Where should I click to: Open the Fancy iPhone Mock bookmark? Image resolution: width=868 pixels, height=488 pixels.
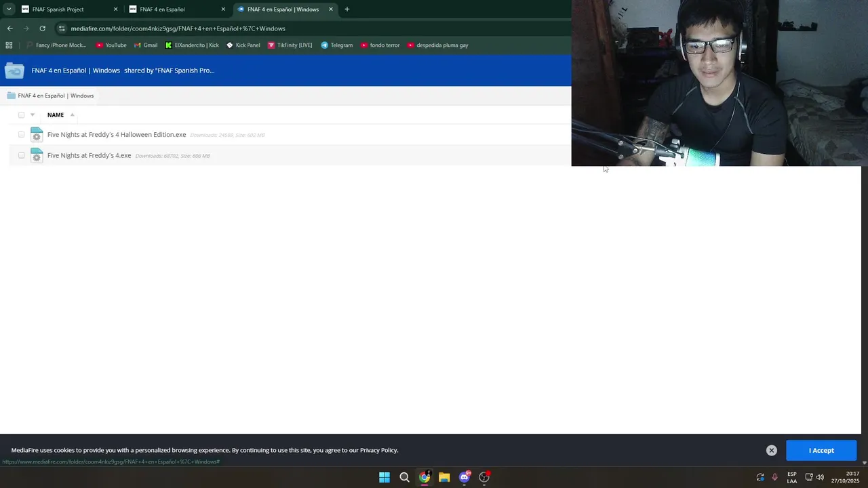click(56, 45)
